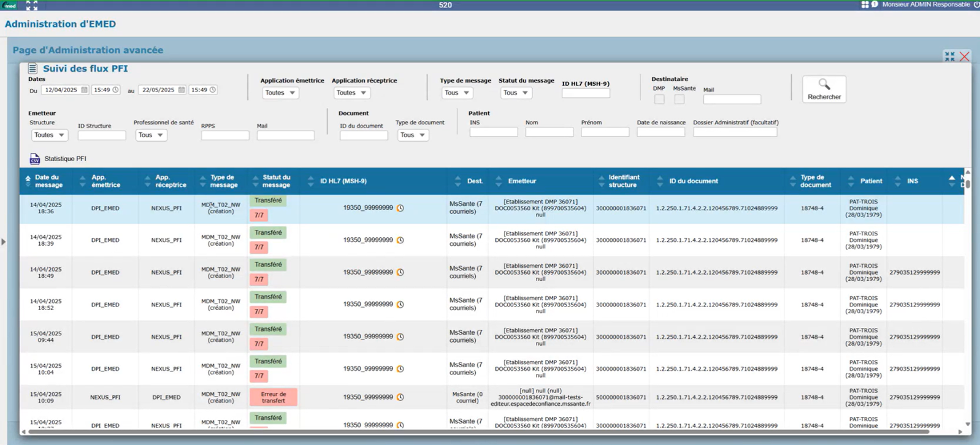Viewport: 980px width, 445px height.
Task: Click history clock icon in first table row
Action: pos(400,208)
